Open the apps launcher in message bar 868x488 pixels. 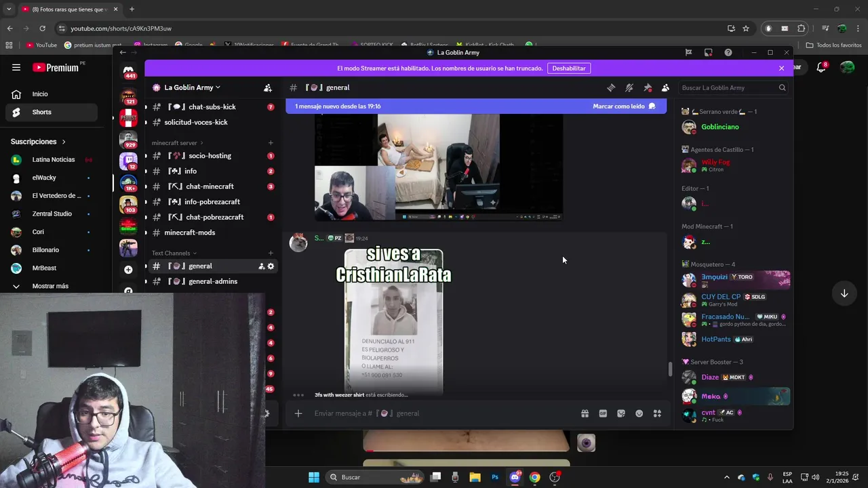coord(657,413)
